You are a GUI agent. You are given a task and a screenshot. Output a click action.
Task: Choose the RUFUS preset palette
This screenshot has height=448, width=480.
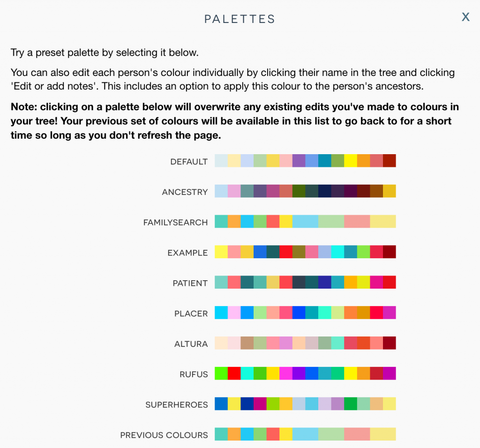click(x=305, y=373)
